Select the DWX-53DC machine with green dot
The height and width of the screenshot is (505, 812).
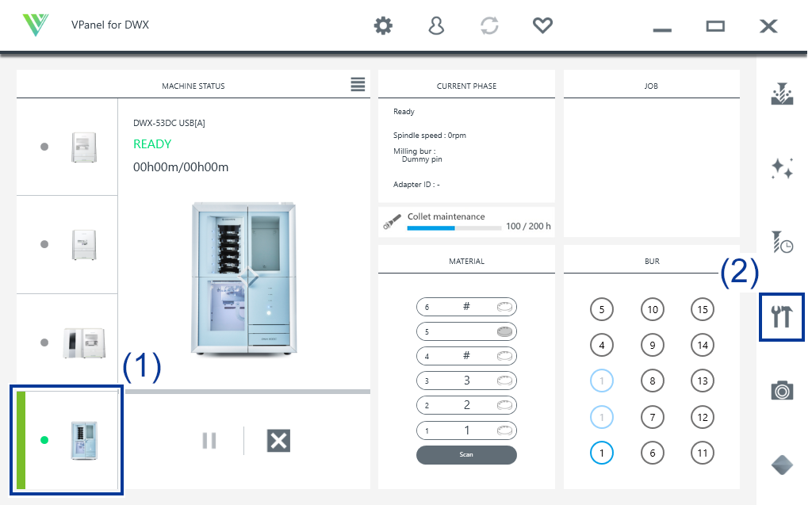[67, 440]
